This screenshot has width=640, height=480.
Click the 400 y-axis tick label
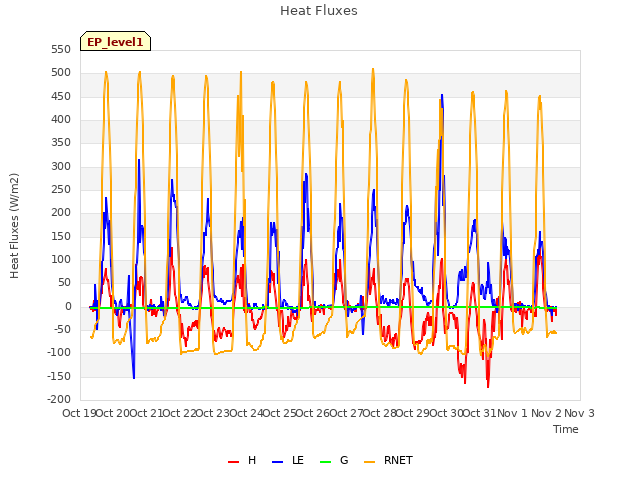click(x=61, y=120)
